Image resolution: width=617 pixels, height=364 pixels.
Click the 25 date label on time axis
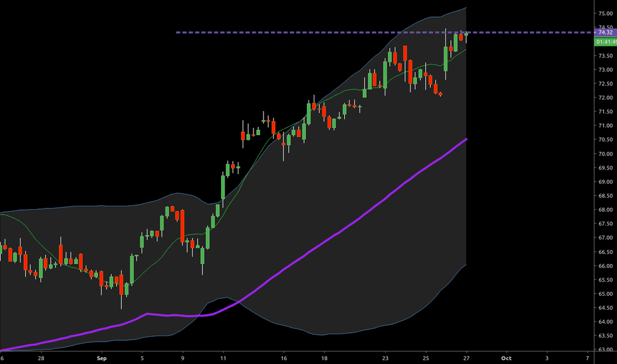[x=426, y=358]
